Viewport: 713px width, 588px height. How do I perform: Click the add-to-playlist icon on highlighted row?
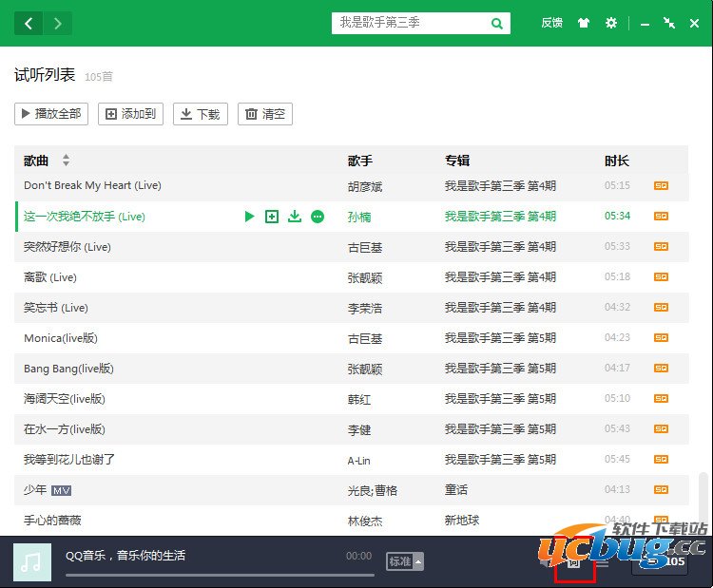coord(272,217)
